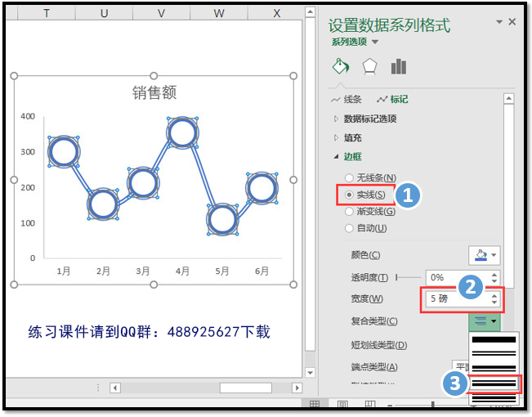Close the 设置数据系列格式 pane
This screenshot has height=417, width=532.
512,22
